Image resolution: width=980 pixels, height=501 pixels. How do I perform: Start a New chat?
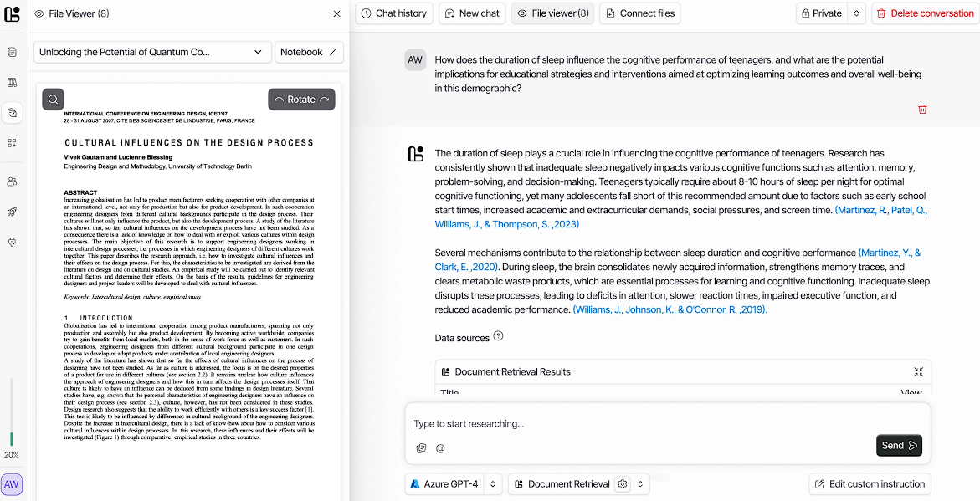point(472,13)
